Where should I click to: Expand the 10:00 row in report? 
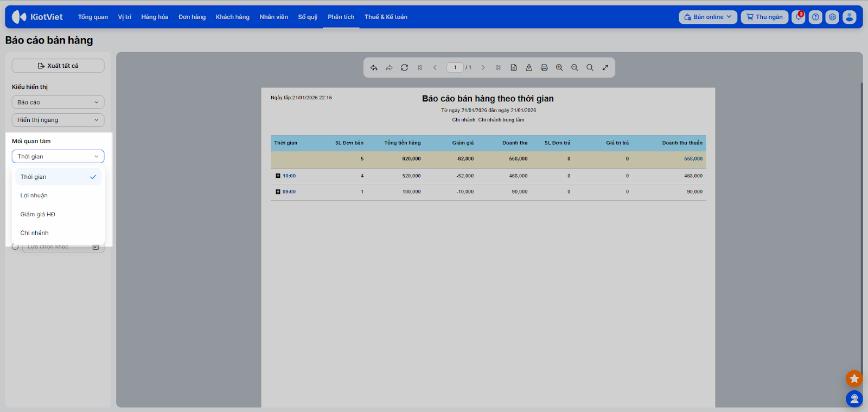point(278,176)
